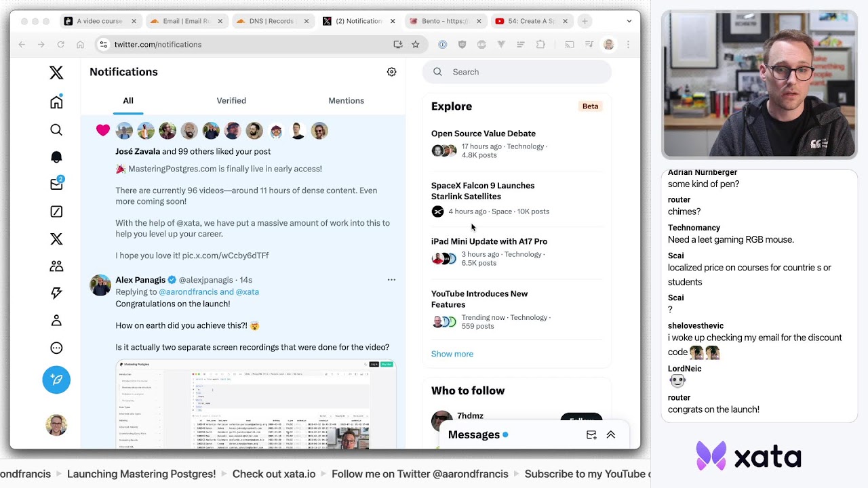Click the pink heart like notification icon
This screenshot has width=868, height=488.
click(x=102, y=130)
